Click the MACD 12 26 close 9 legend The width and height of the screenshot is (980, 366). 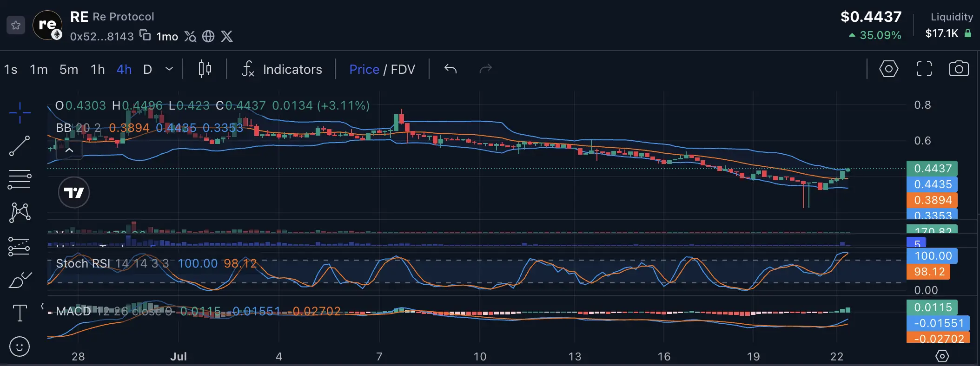114,311
